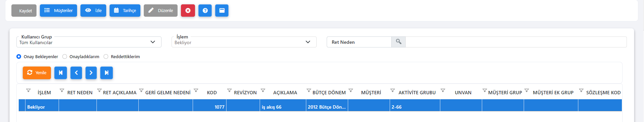Screen dimensions: 644x122
Task: Select Reddettiklerim radio button
Action: pyautogui.click(x=106, y=56)
